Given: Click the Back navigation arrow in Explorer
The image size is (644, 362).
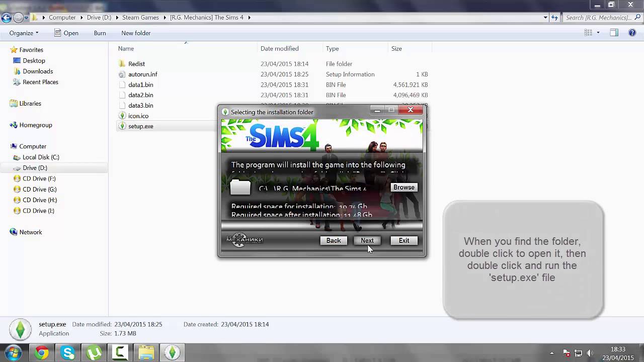Looking at the screenshot, I should click(x=6, y=18).
